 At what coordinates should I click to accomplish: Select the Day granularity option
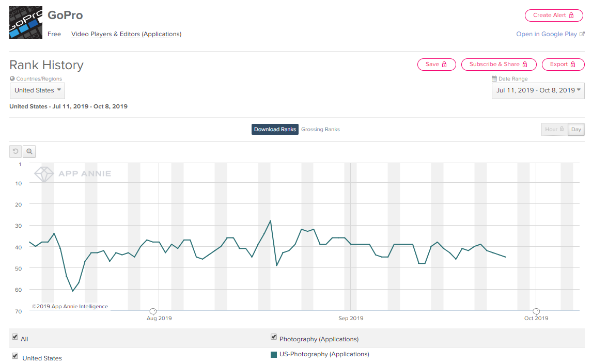576,130
